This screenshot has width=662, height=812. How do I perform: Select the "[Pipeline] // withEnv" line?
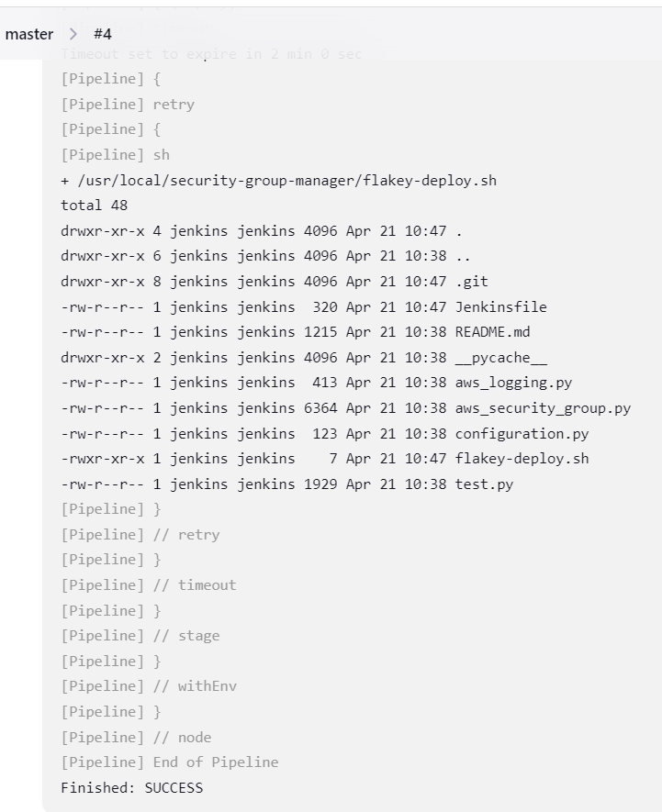pyautogui.click(x=149, y=685)
